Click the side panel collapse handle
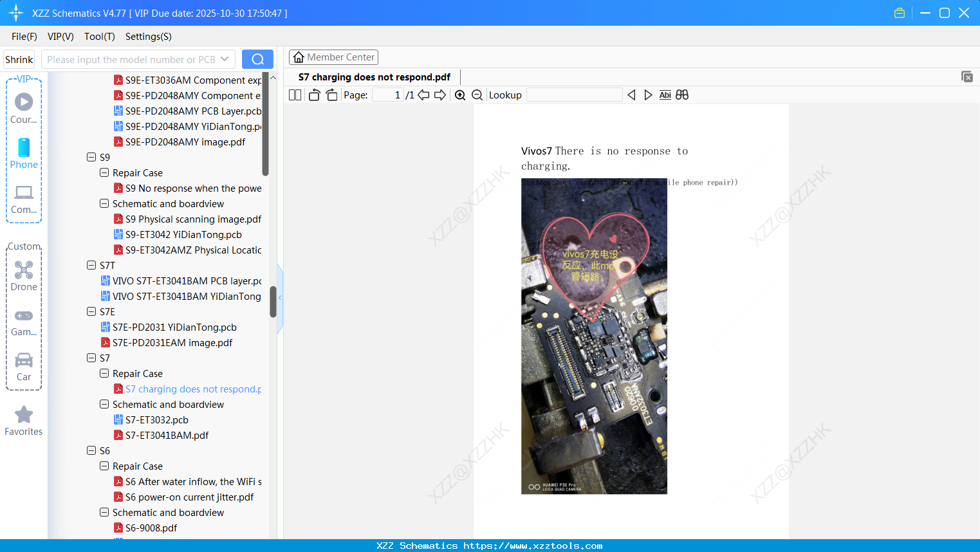The image size is (980, 552). (x=280, y=298)
